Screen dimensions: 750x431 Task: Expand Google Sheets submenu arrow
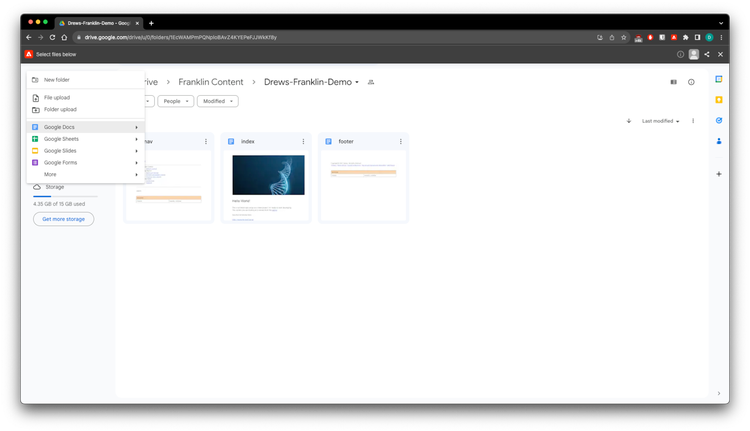coord(136,139)
